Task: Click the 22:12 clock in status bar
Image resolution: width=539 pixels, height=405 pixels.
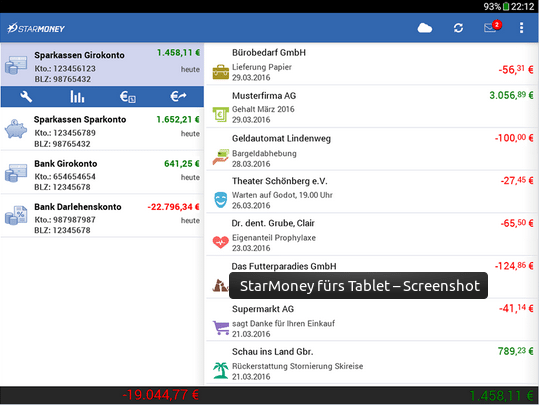Action: pyautogui.click(x=522, y=7)
